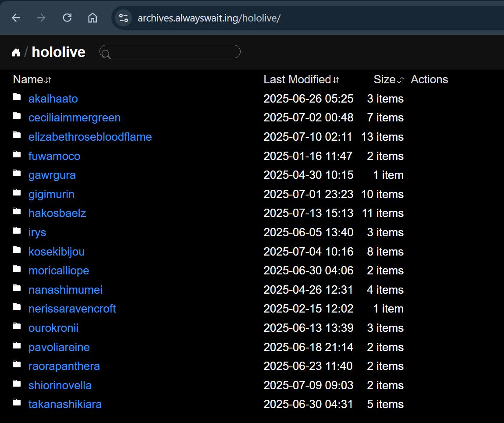The height and width of the screenshot is (423, 504).
Task: Click folder icon beside akaihaato
Action: point(17,97)
